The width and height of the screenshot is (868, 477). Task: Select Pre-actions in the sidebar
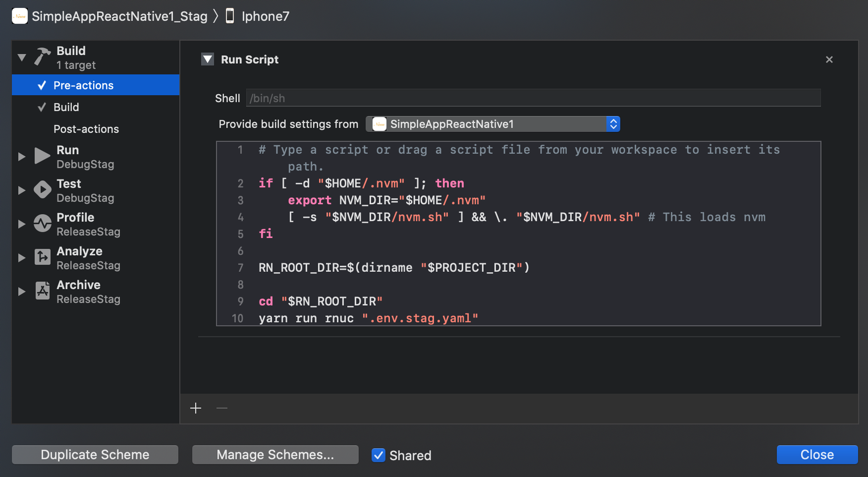tap(83, 85)
